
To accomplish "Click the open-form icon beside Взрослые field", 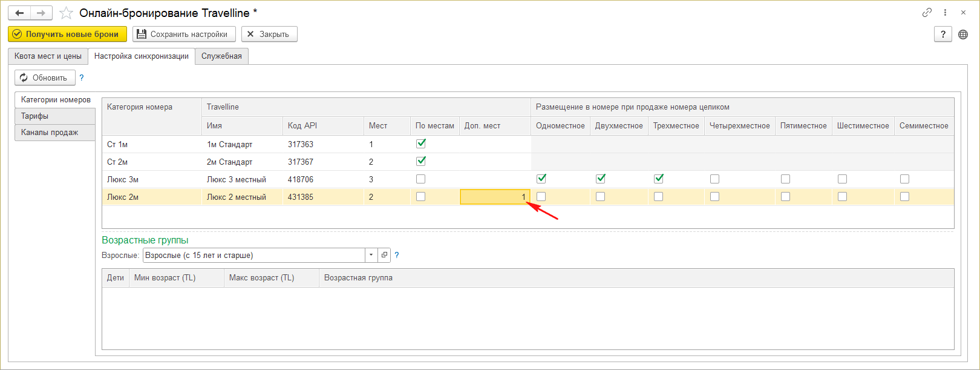I will point(384,256).
